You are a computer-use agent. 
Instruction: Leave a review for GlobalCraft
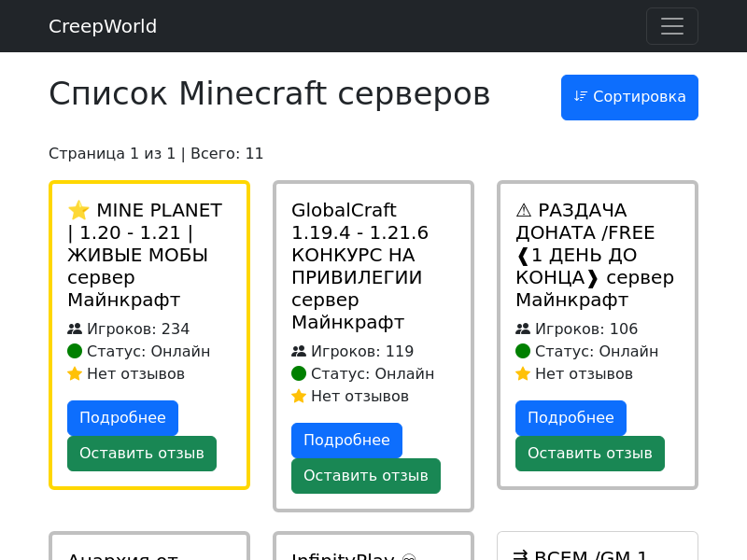click(365, 476)
